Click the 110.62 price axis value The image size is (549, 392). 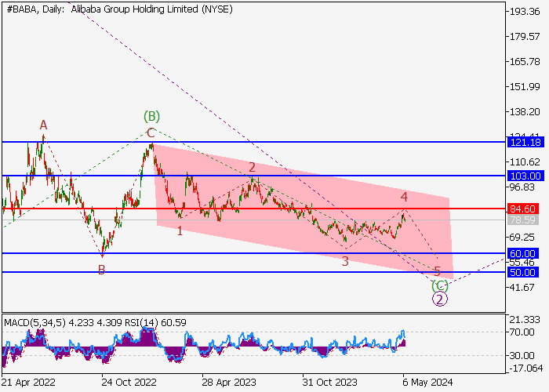(525, 162)
